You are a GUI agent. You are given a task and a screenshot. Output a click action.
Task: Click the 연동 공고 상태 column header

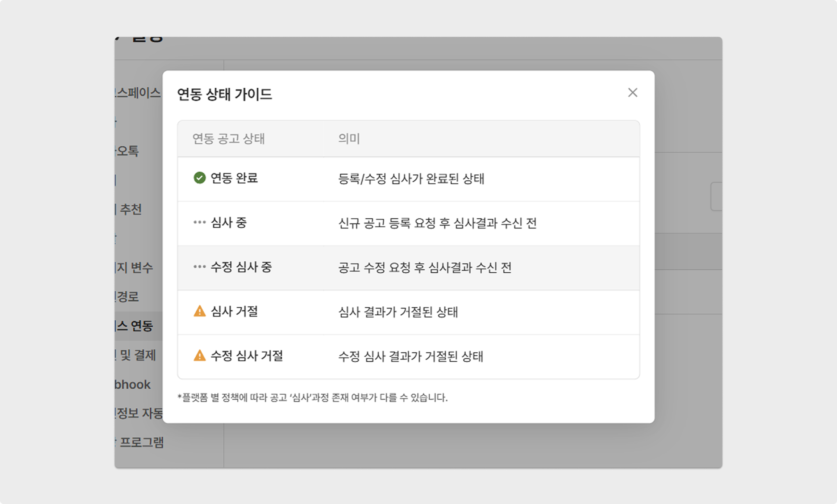228,139
